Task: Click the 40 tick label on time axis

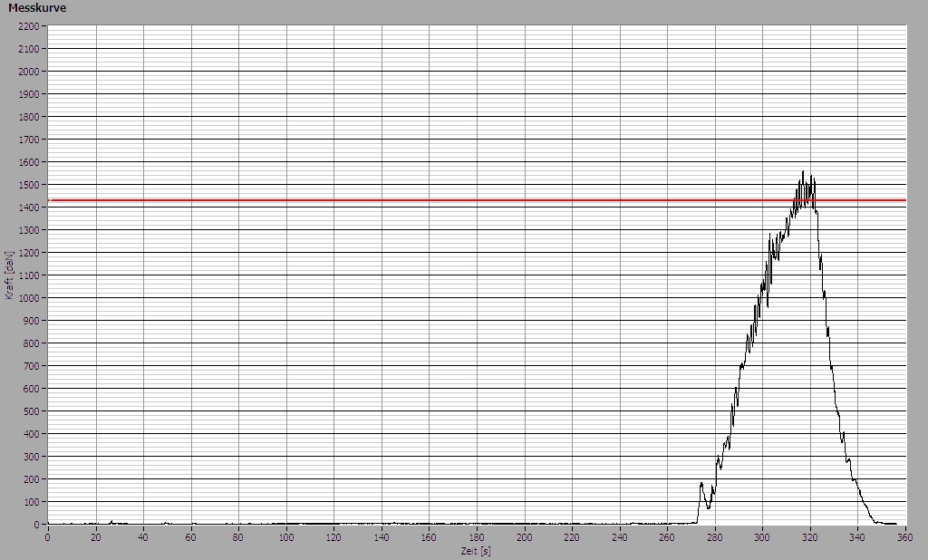Action: click(x=143, y=537)
